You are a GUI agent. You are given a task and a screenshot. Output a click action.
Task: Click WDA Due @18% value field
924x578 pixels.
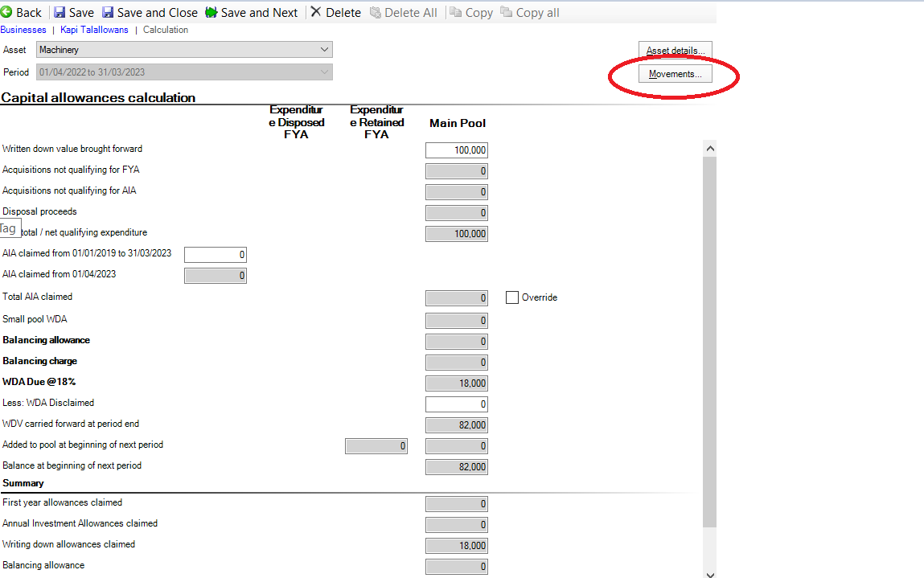[x=457, y=383]
